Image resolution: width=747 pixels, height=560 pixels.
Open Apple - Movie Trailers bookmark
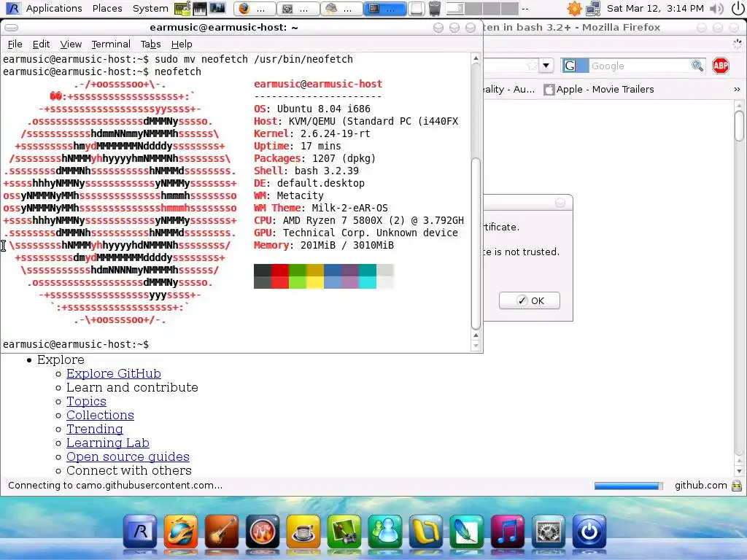tap(600, 89)
